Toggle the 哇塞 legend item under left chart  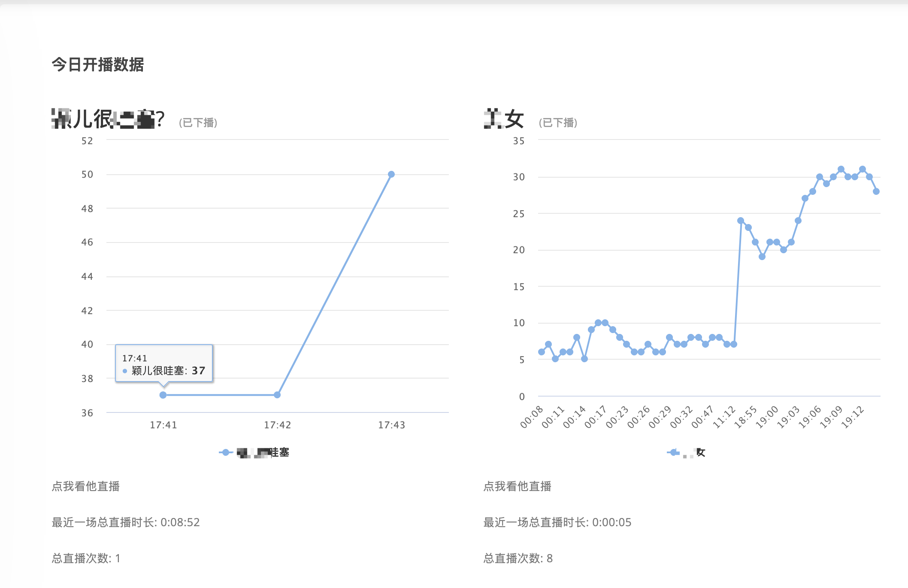(263, 452)
